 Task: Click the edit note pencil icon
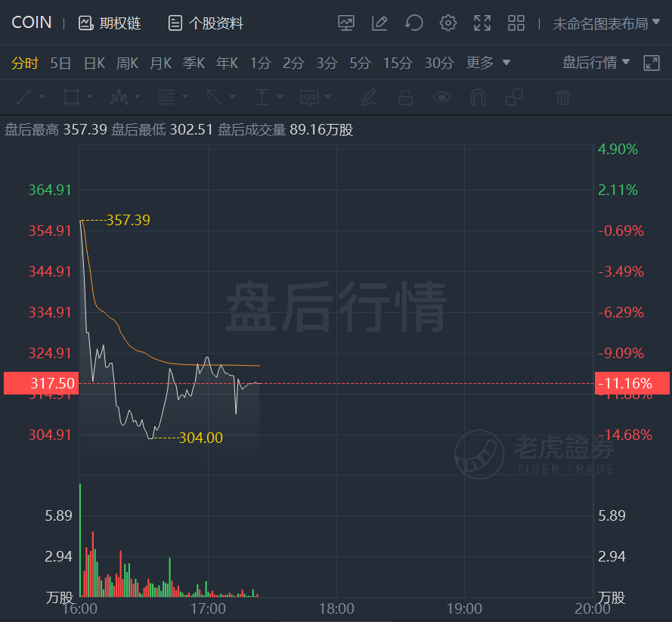point(379,23)
